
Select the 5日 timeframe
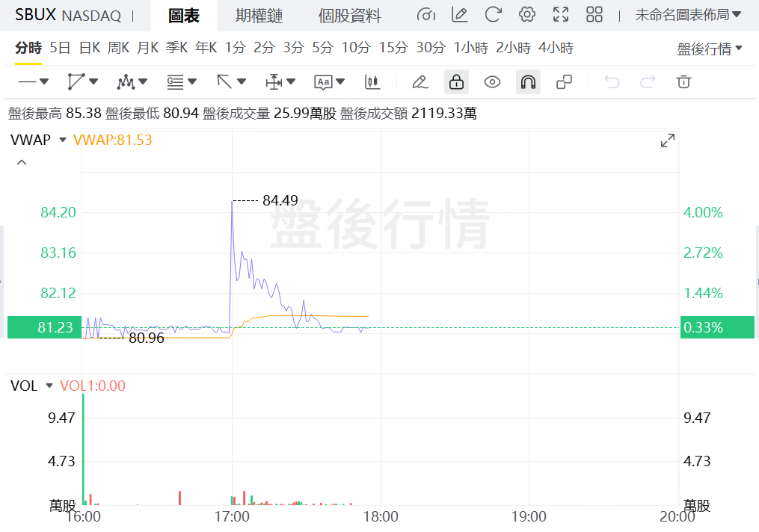[x=60, y=47]
